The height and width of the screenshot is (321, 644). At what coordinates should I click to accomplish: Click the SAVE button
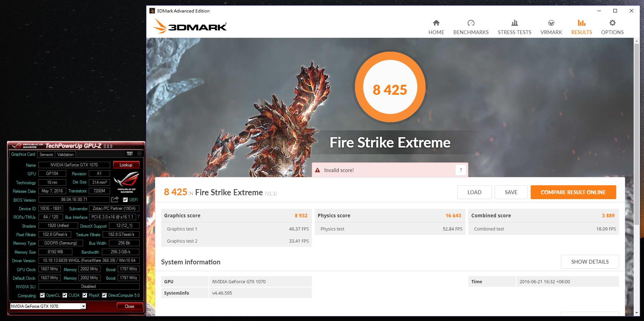click(511, 192)
